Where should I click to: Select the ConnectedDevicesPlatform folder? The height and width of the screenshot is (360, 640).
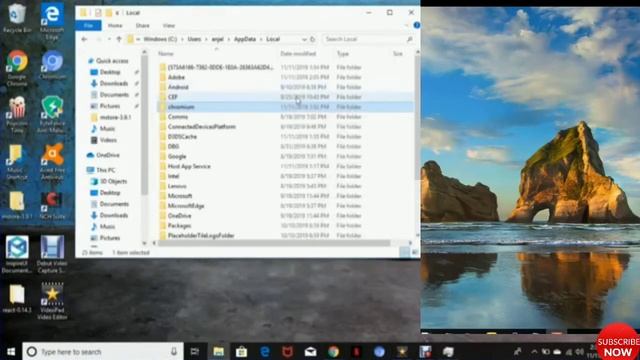pos(285,127)
